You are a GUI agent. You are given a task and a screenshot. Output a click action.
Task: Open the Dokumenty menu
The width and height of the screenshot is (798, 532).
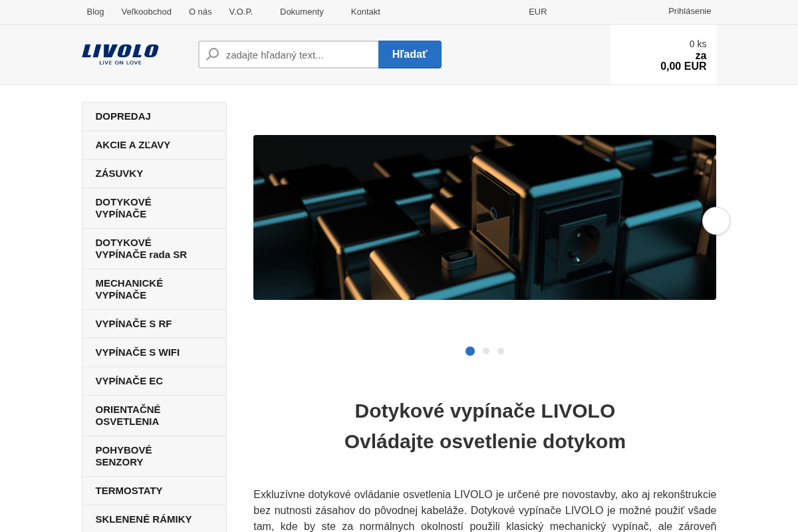(x=302, y=11)
